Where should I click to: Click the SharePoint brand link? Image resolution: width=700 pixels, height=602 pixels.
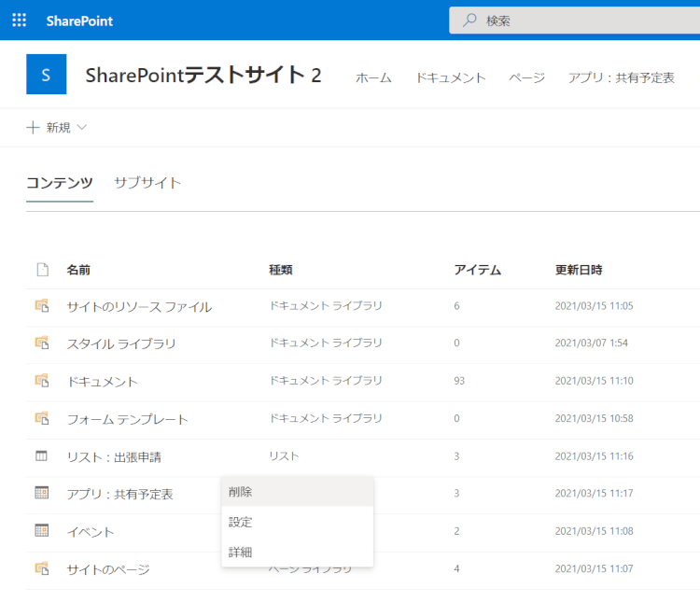coord(79,21)
